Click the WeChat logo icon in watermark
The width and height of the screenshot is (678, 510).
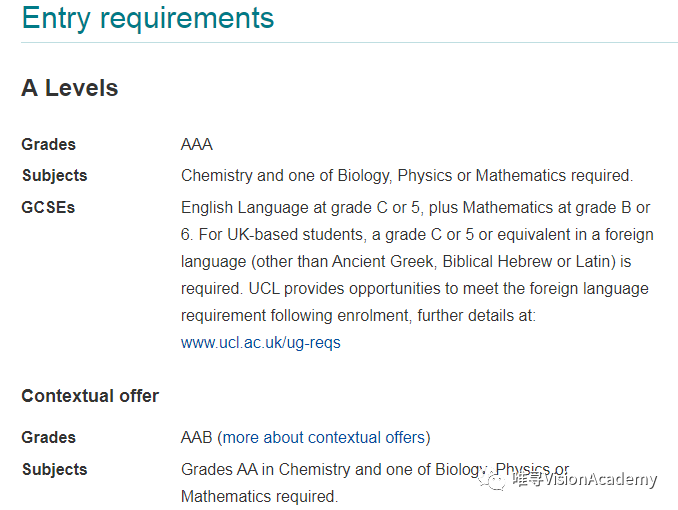click(x=492, y=479)
